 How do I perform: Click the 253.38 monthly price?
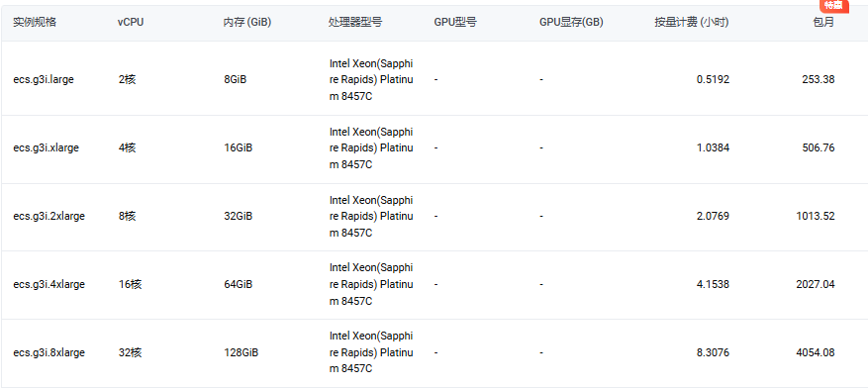tap(819, 79)
